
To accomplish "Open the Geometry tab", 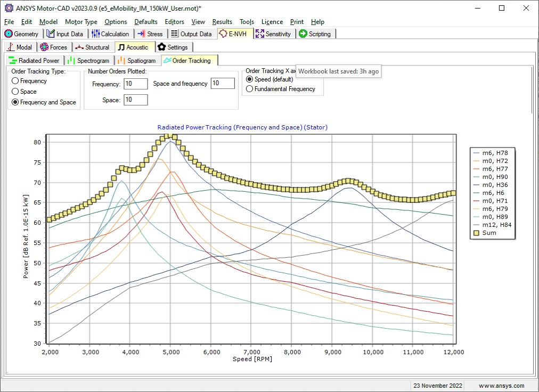I will pos(22,34).
